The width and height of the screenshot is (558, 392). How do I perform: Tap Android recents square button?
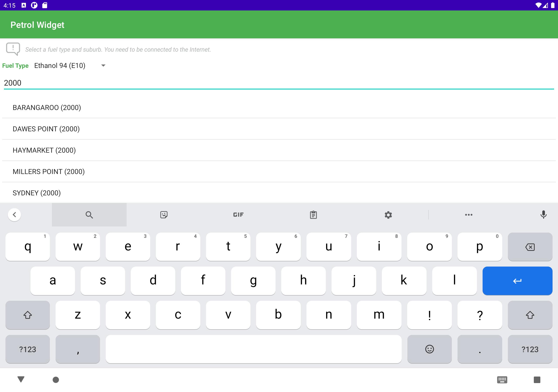tap(537, 380)
